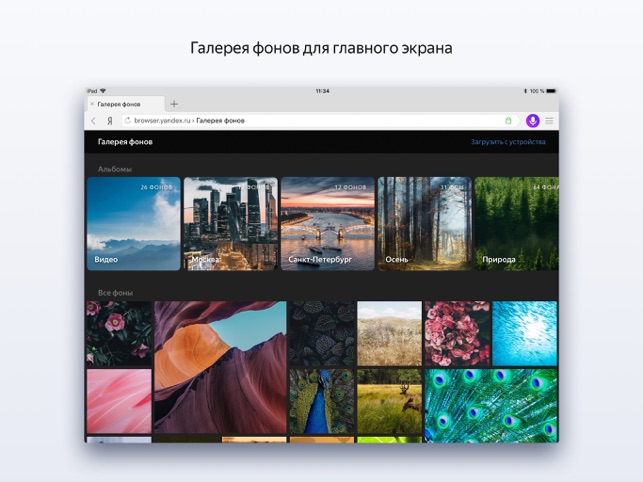The width and height of the screenshot is (643, 482).
Task: Select the pink hydrangea background
Action: tap(457, 334)
